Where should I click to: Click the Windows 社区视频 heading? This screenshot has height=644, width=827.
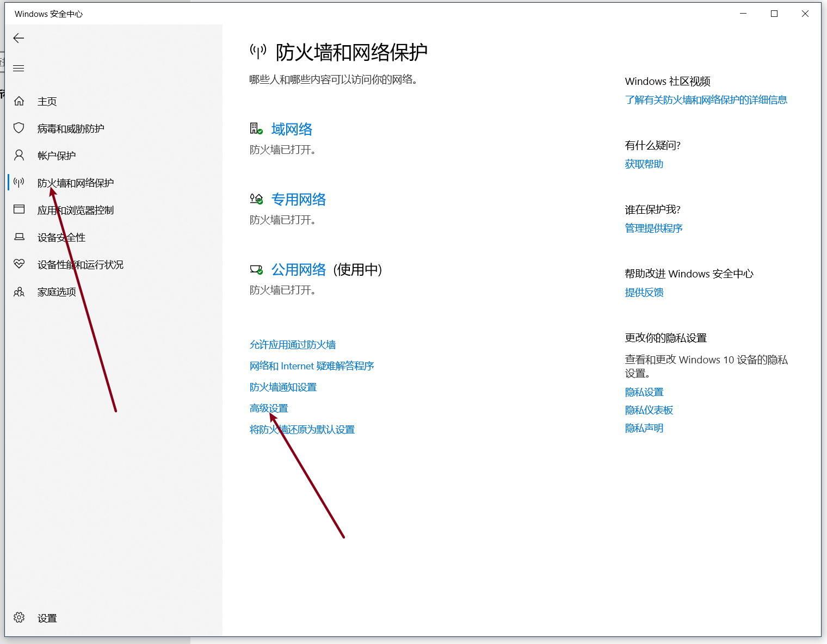click(x=668, y=82)
